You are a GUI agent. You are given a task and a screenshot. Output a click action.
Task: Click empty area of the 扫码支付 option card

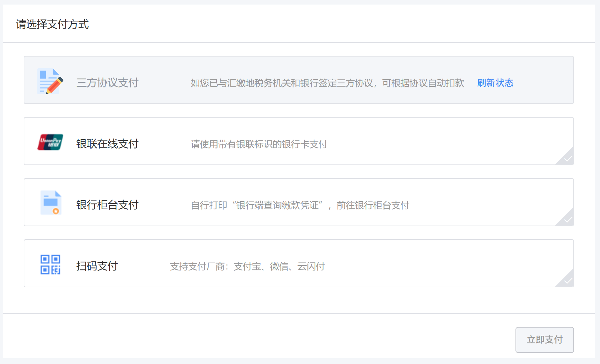tap(439, 263)
